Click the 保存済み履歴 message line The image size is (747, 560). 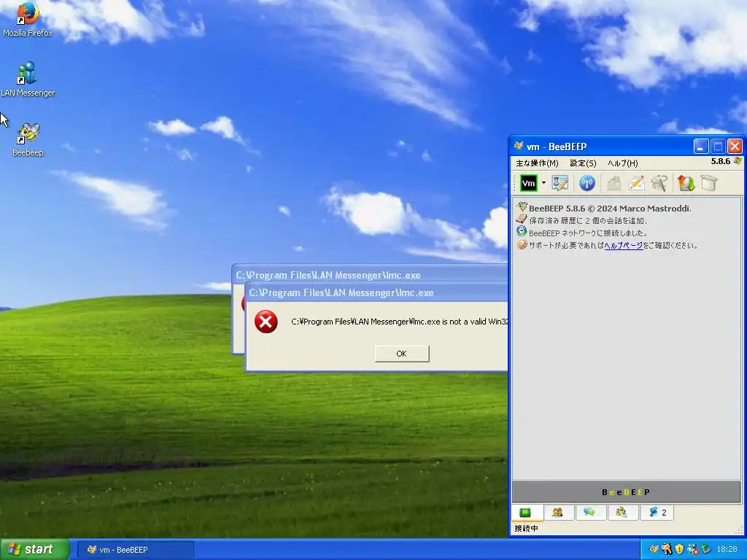click(587, 221)
